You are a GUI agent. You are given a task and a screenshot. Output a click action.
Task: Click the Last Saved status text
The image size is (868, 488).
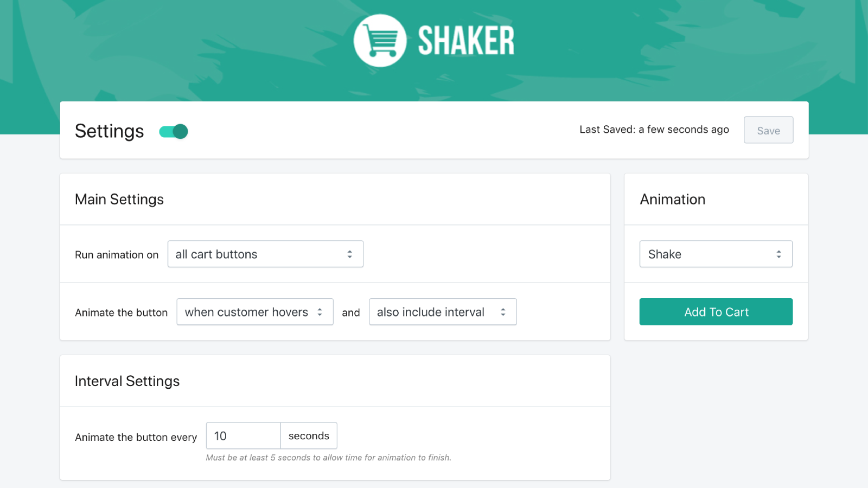click(654, 130)
